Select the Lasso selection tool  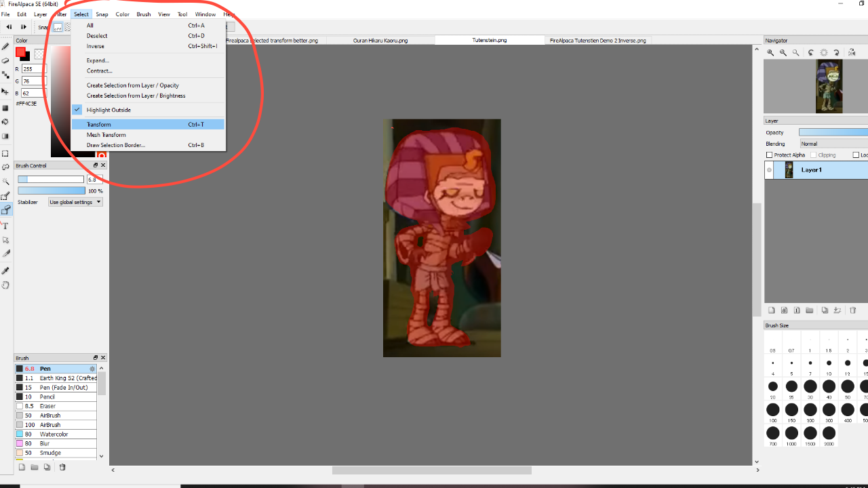5,167
